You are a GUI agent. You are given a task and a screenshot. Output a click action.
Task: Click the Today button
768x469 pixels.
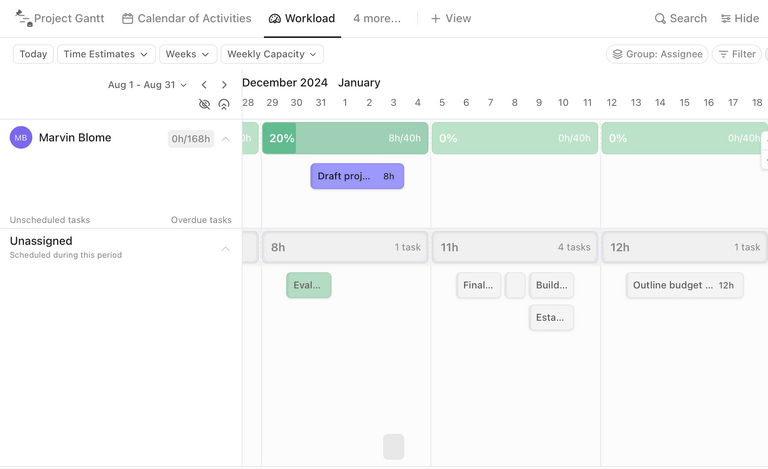tap(33, 54)
